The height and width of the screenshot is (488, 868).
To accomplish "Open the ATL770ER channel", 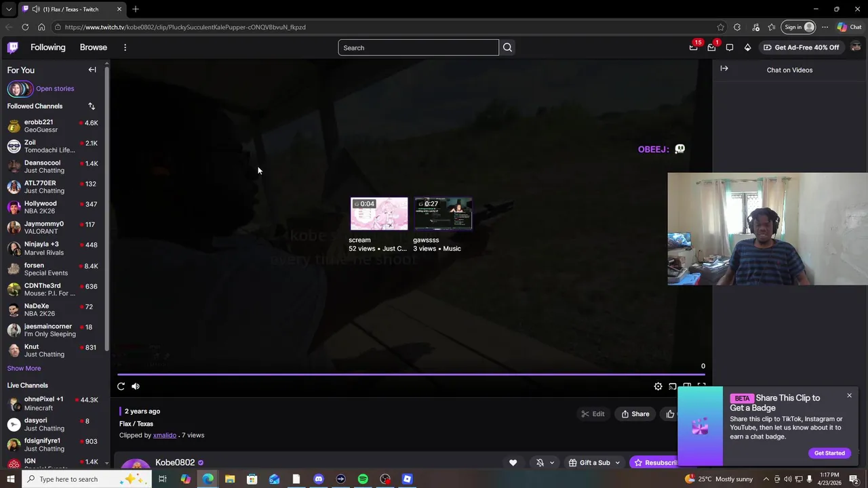I will [53, 187].
